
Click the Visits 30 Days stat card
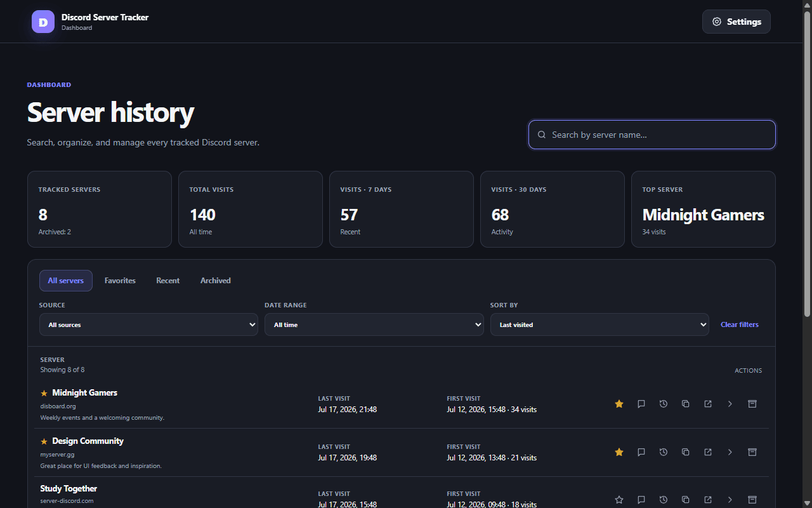553,209
